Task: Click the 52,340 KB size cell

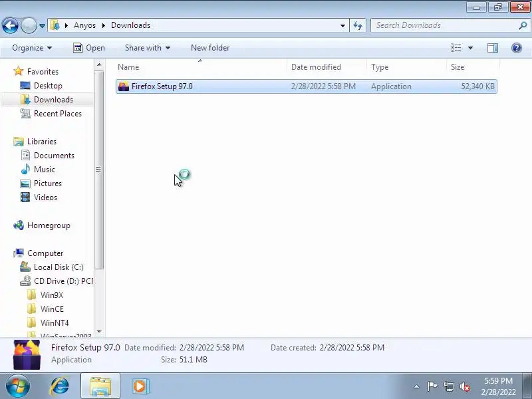Action: [x=477, y=86]
